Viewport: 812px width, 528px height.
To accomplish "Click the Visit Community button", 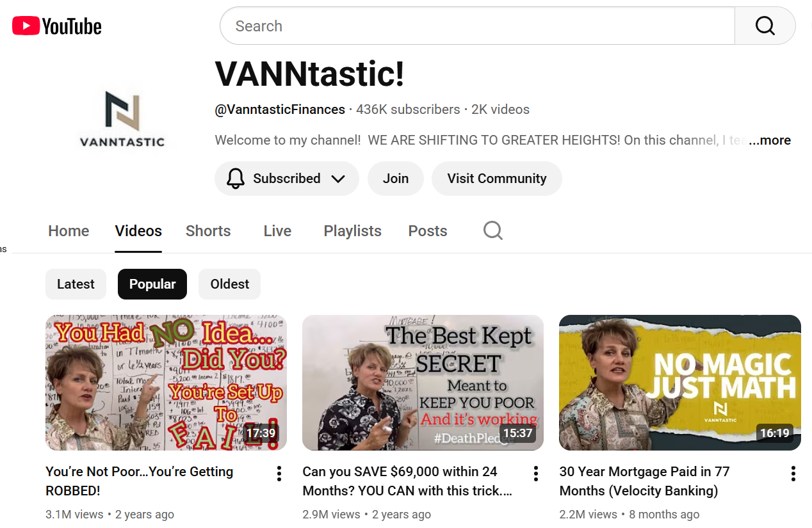I will point(497,179).
